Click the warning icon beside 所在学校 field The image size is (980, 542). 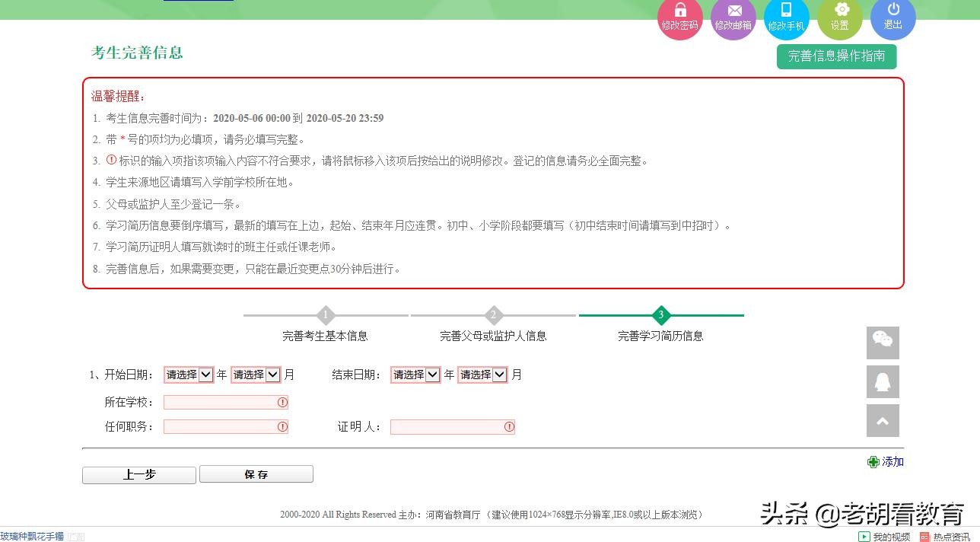coord(282,402)
